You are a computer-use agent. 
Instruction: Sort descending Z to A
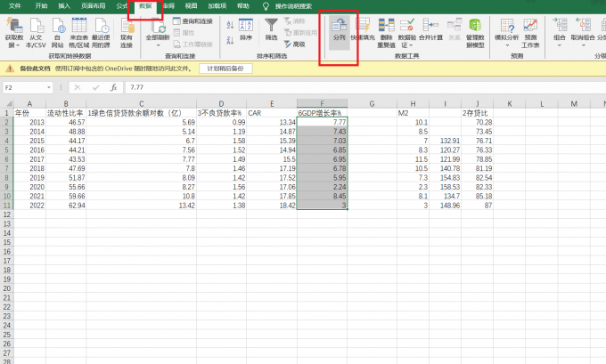click(230, 40)
